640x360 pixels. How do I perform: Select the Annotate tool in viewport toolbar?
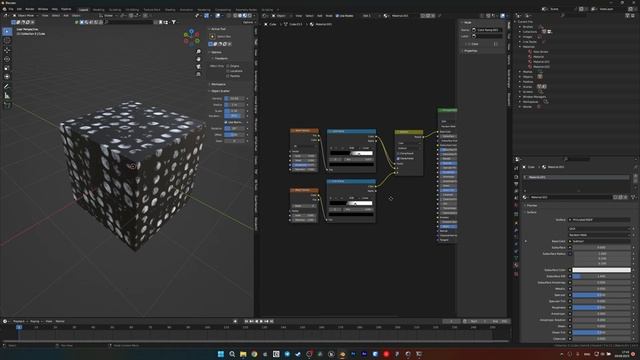point(7,86)
